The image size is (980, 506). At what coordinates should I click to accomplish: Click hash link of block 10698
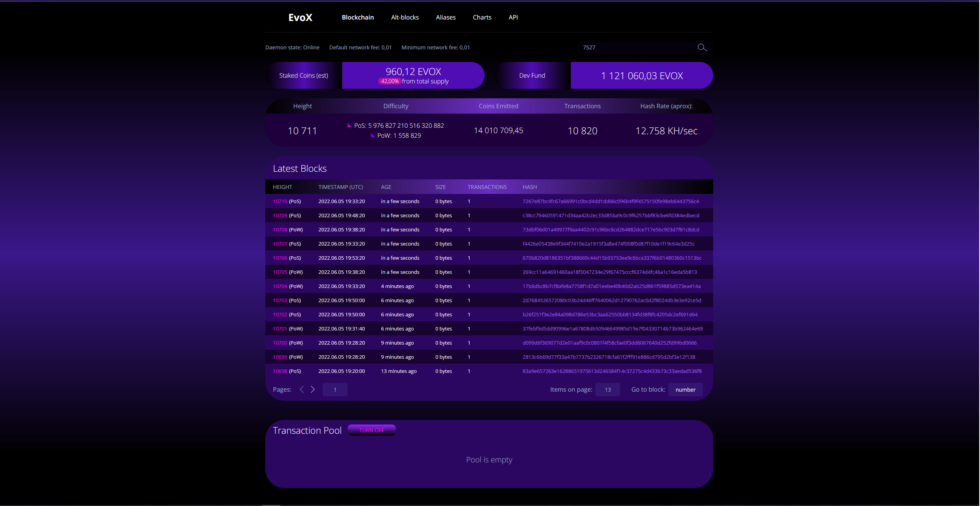tap(612, 371)
